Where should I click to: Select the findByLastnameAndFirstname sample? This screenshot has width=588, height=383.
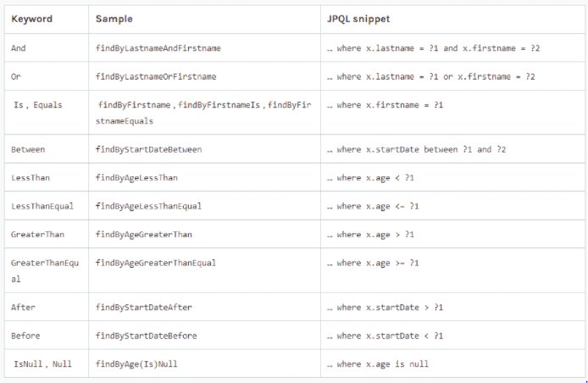click(158, 48)
